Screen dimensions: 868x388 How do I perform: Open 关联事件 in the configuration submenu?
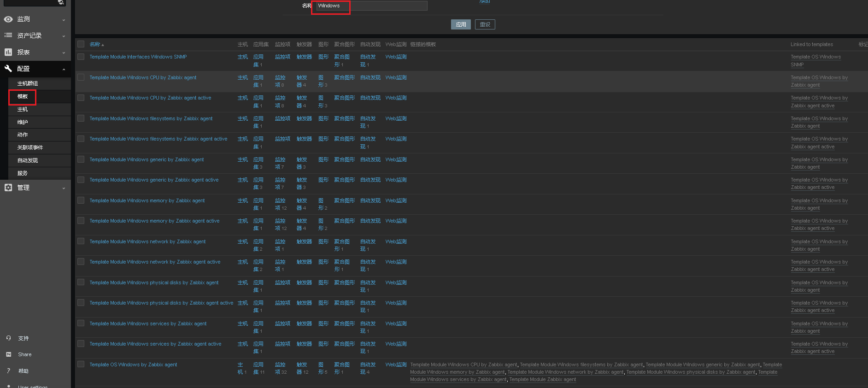click(x=30, y=147)
